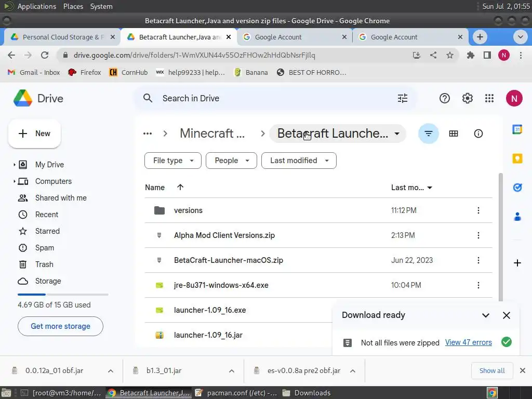Screen dimensions: 532x399
Task: Open Gmail - Inbox bookmark
Action: coord(34,72)
